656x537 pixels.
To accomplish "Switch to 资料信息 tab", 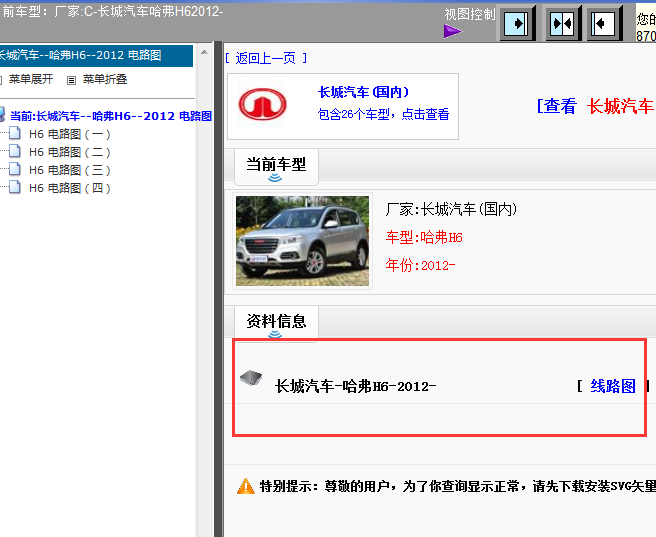I will coord(276,322).
